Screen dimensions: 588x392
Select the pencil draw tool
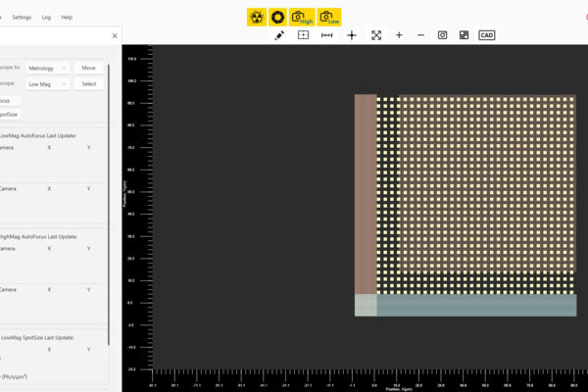279,35
